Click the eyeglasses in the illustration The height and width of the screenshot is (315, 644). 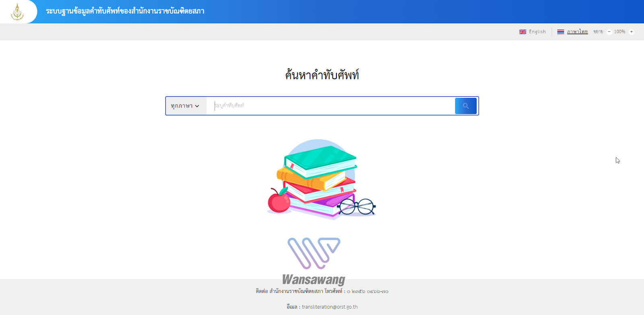pos(357,207)
